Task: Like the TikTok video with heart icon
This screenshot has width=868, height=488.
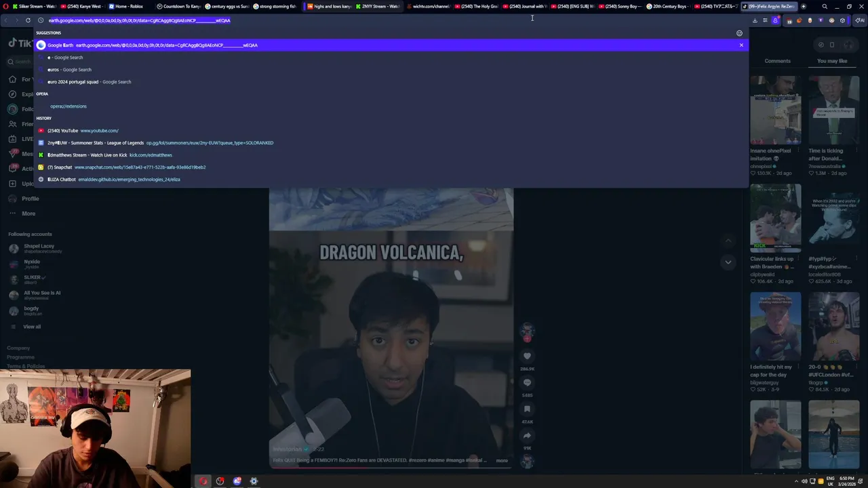Action: pyautogui.click(x=527, y=356)
